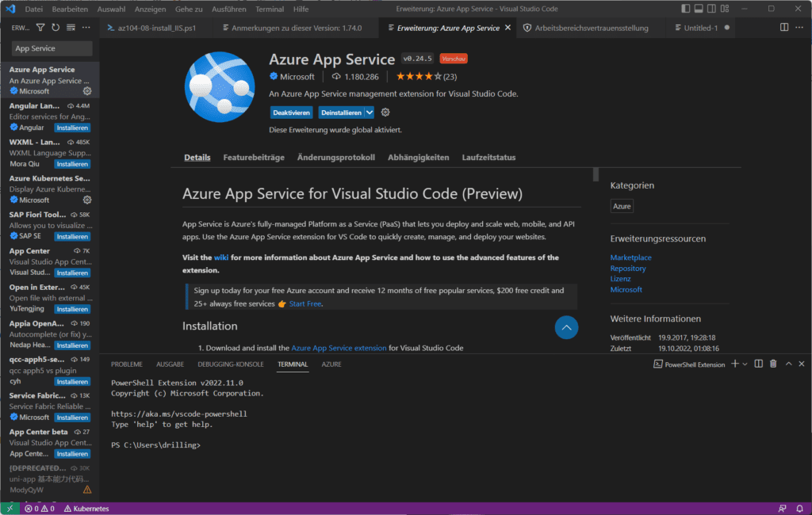The height and width of the screenshot is (515, 812).
Task: Open the Bearbeiten menu
Action: click(70, 9)
